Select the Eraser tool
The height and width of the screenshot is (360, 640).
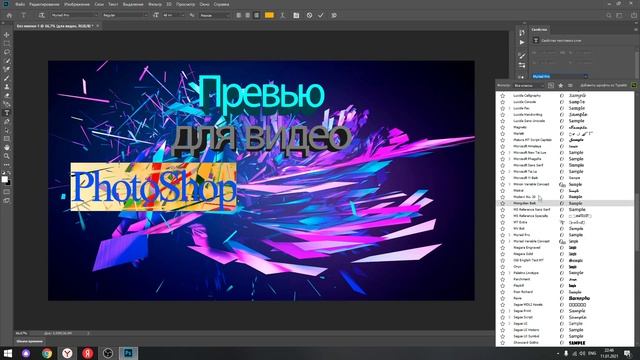point(7,96)
